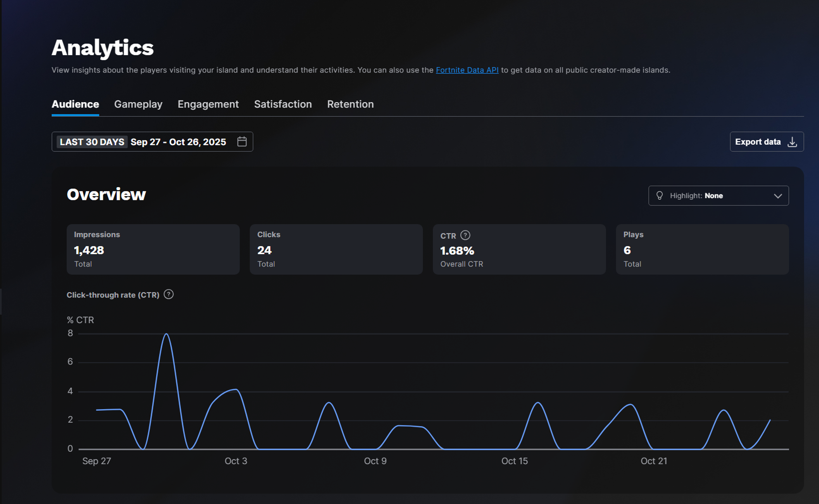Click the Click-through rate (CTR) chart title
The height and width of the screenshot is (504, 819).
pyautogui.click(x=113, y=295)
